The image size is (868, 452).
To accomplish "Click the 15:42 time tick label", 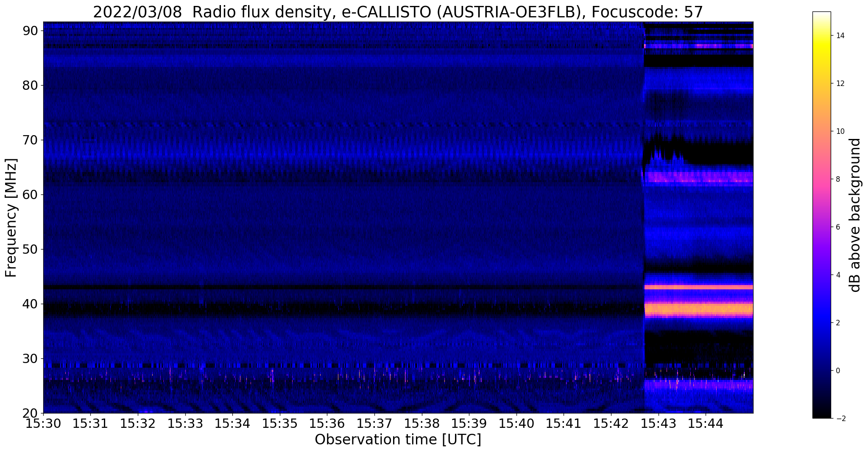I will click(611, 424).
